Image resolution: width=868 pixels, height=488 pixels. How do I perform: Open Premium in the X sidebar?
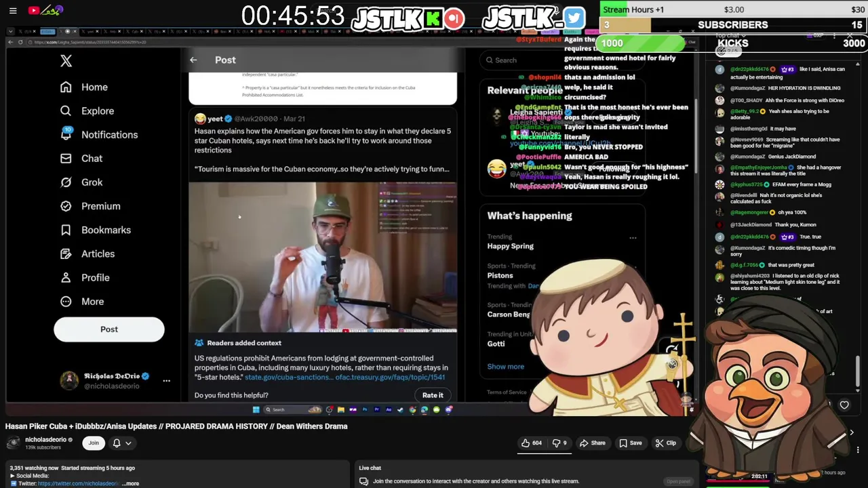[90, 206]
